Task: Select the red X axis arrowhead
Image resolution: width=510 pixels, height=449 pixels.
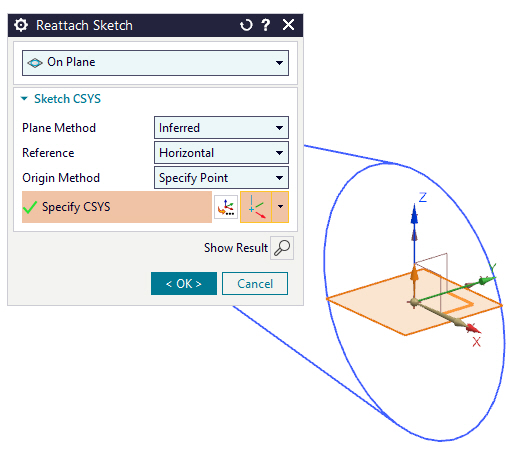Action: coord(473,329)
